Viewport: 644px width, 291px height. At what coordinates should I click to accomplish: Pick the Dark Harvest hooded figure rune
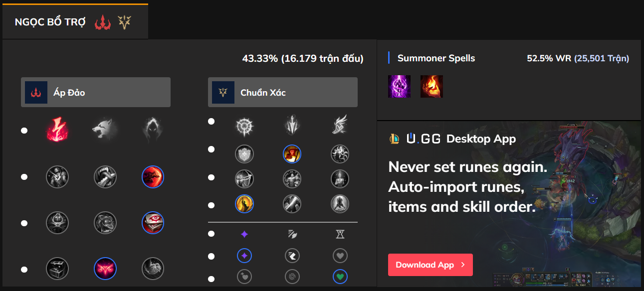[153, 131]
